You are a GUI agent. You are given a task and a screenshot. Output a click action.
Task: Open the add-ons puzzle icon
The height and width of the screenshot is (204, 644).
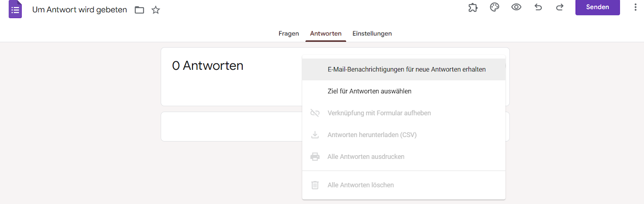(x=473, y=7)
